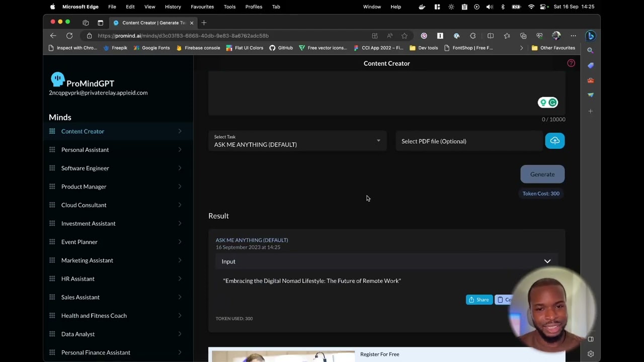Open the red help question-mark icon
Viewport: 644px width, 362px height.
(571, 63)
